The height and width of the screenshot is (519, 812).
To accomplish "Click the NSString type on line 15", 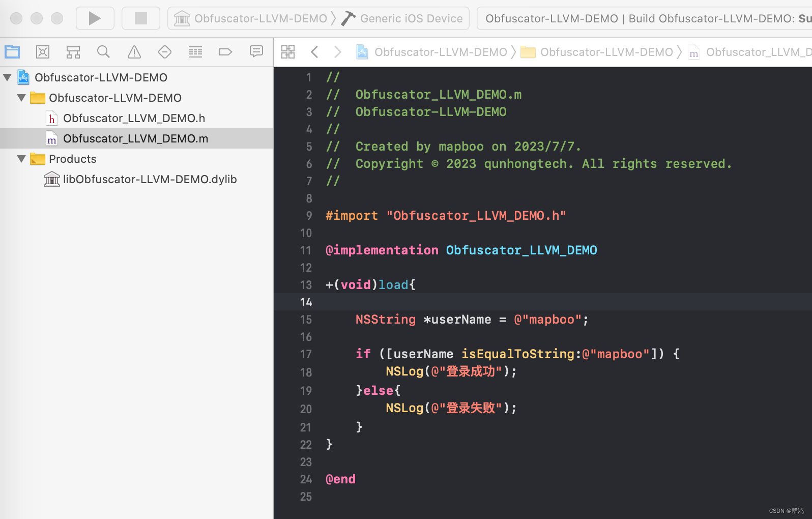I will tap(386, 320).
